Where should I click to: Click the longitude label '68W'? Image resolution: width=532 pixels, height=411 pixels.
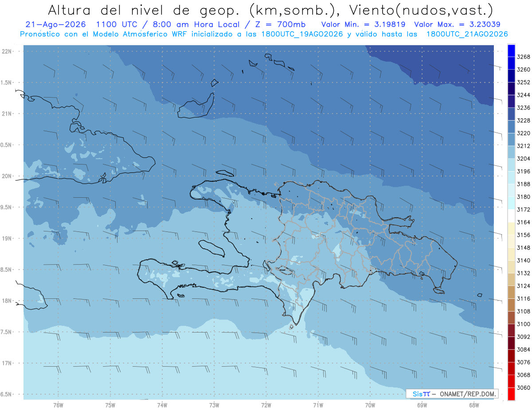474,405
